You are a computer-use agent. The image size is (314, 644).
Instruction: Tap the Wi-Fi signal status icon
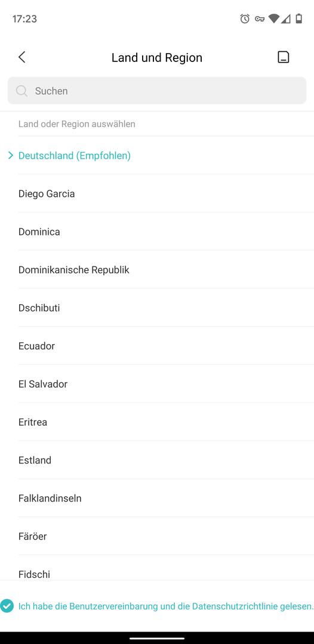point(274,18)
